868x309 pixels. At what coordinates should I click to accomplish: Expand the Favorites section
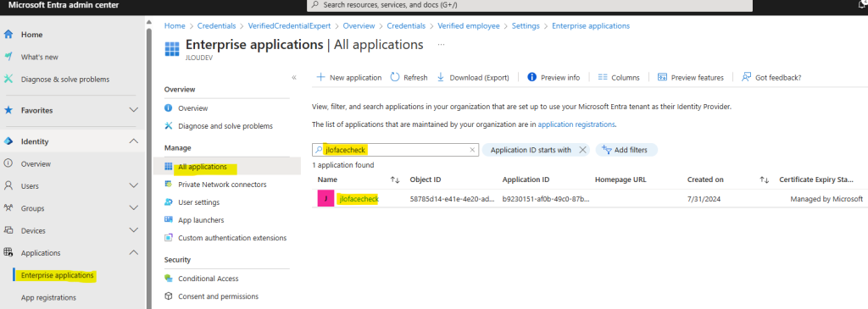(133, 110)
